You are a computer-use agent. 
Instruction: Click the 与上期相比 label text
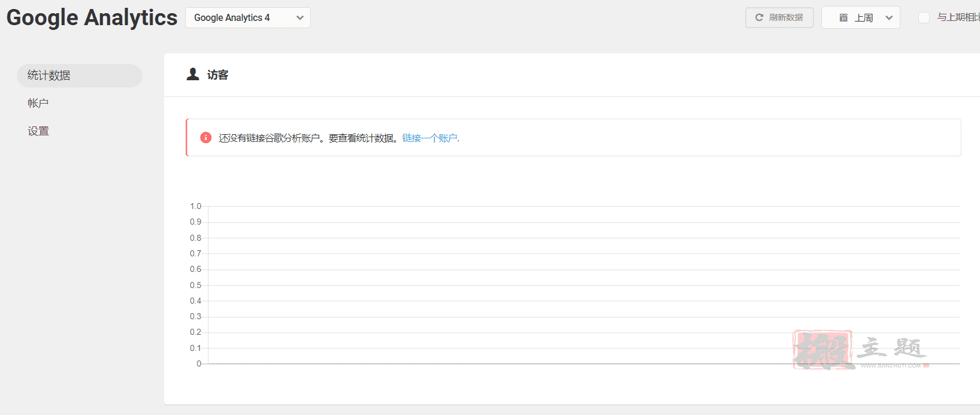pyautogui.click(x=958, y=17)
